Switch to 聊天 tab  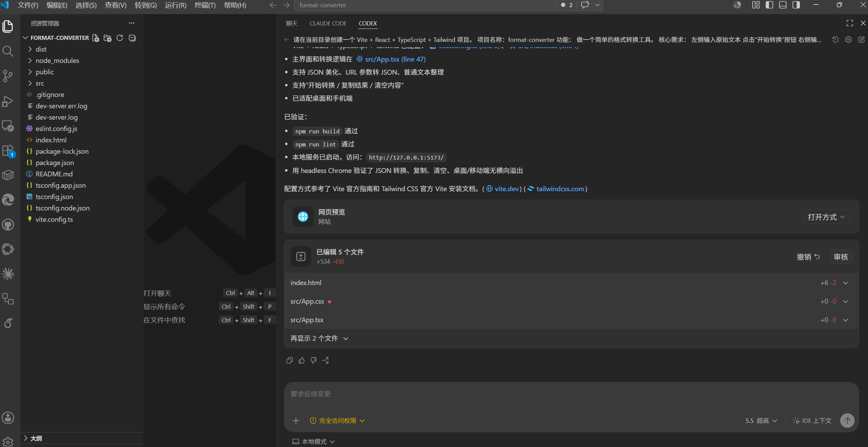click(292, 23)
